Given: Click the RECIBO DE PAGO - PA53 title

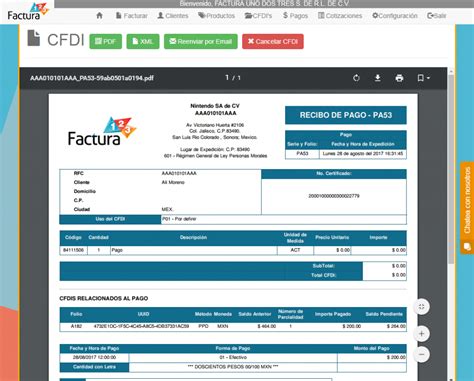Looking at the screenshot, I should [346, 115].
